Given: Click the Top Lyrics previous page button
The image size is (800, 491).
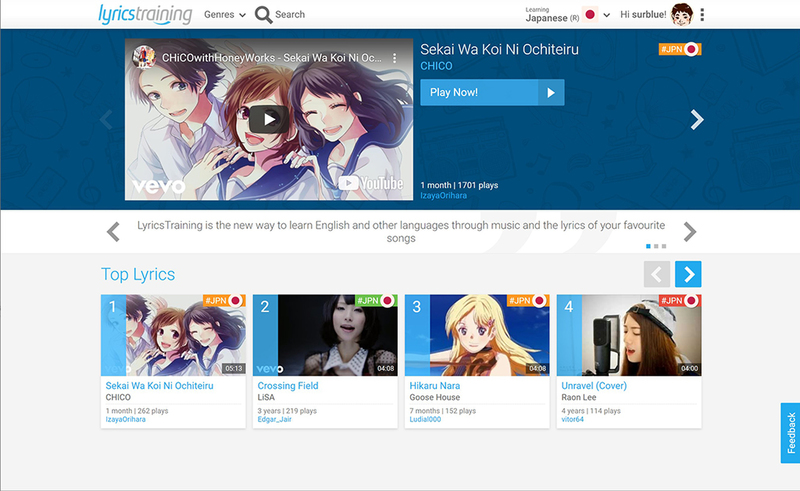Looking at the screenshot, I should click(x=657, y=274).
